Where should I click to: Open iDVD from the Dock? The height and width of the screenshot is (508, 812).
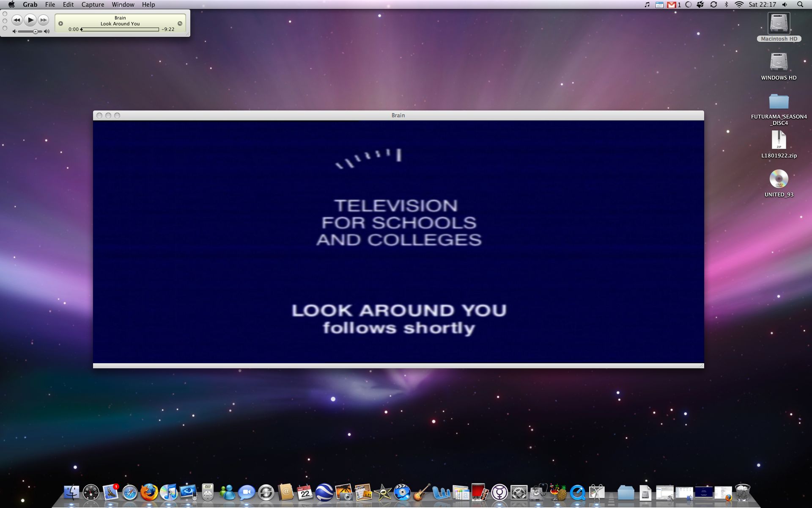click(402, 493)
